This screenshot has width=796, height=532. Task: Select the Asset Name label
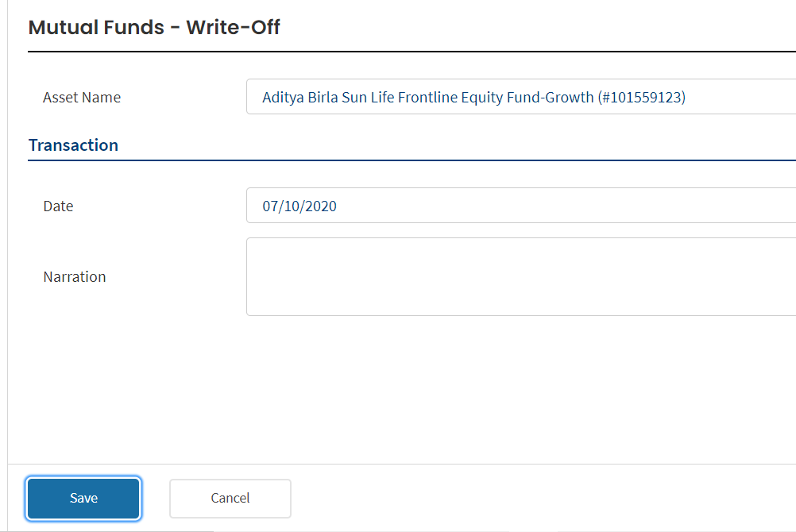pyautogui.click(x=82, y=97)
